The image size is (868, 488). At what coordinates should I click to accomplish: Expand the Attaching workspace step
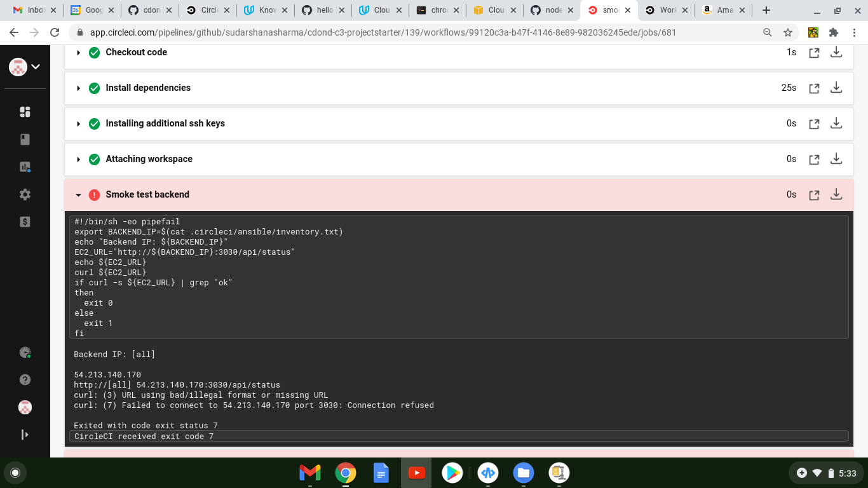coord(79,159)
